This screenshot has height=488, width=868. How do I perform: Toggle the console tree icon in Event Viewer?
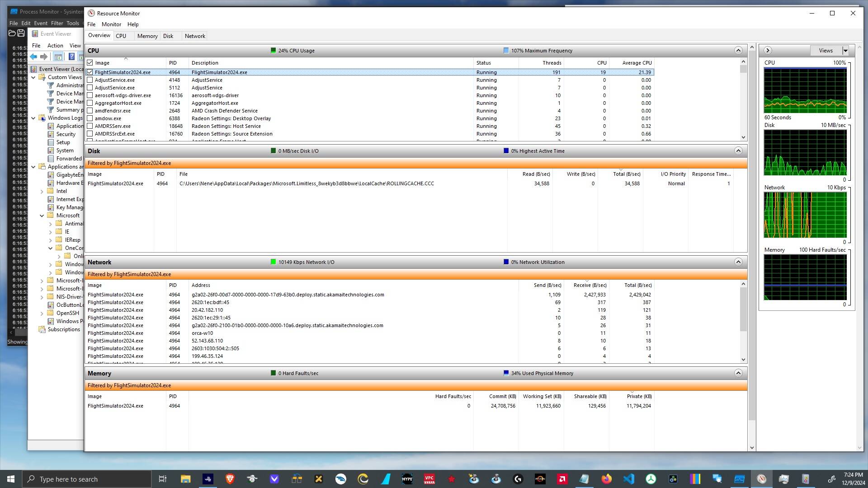pyautogui.click(x=58, y=56)
